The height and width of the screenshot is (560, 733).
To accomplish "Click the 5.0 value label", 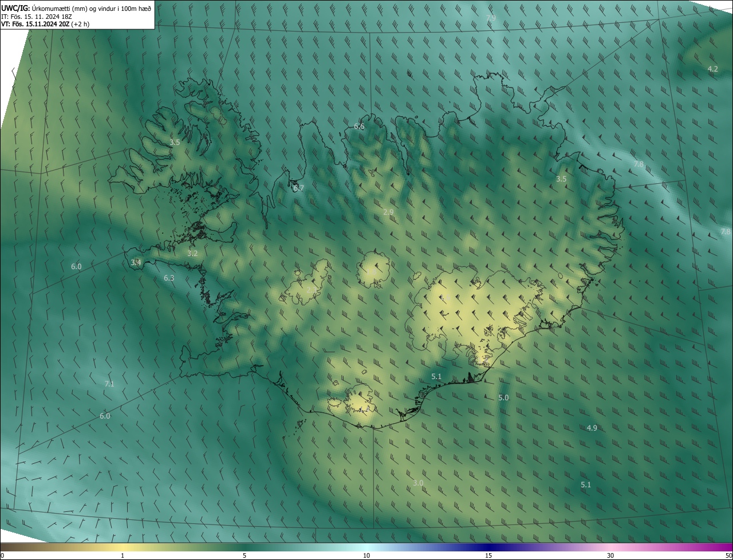I will (x=503, y=397).
